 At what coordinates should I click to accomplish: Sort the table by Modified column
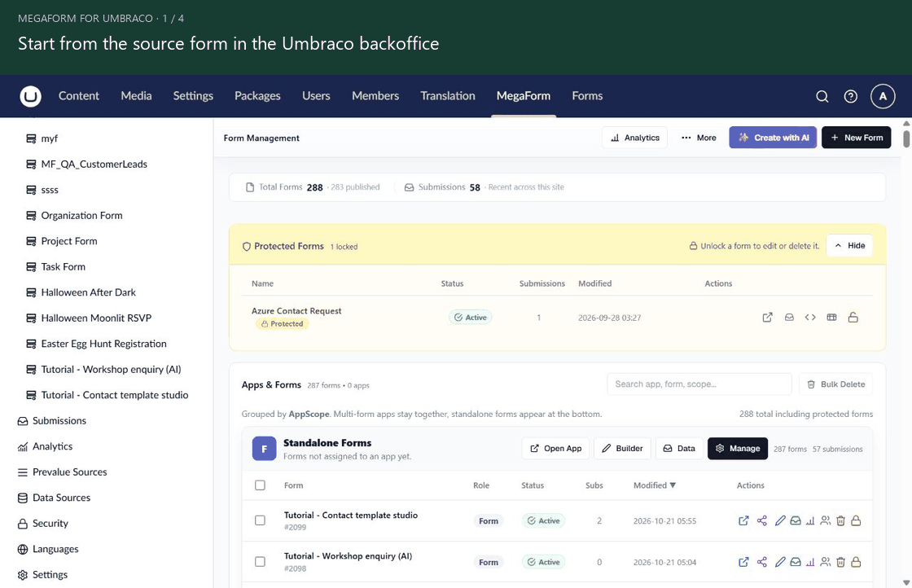click(655, 485)
